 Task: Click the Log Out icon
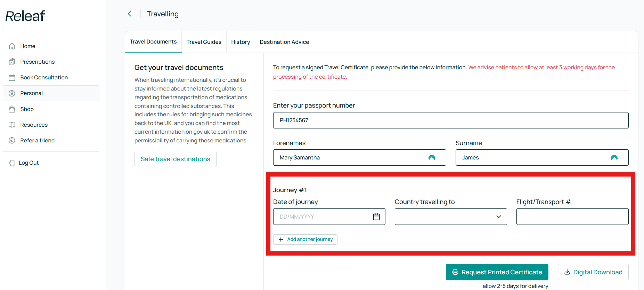11,163
